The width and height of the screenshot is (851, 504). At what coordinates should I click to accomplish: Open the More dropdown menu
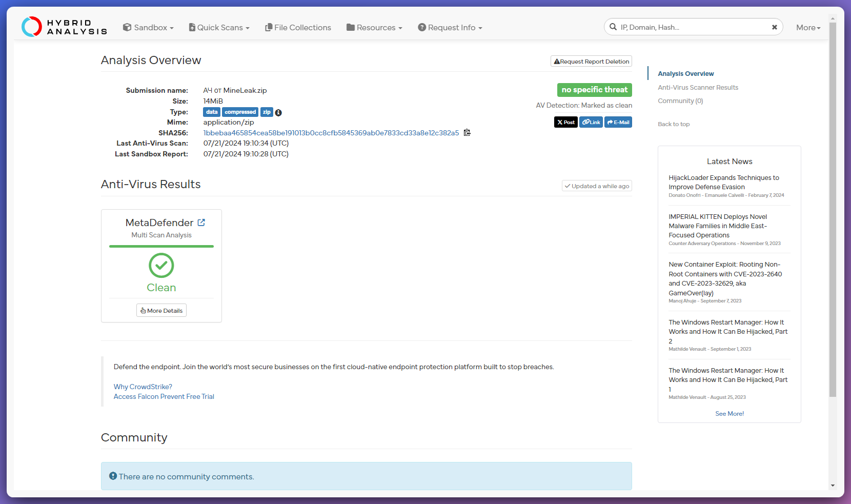808,28
